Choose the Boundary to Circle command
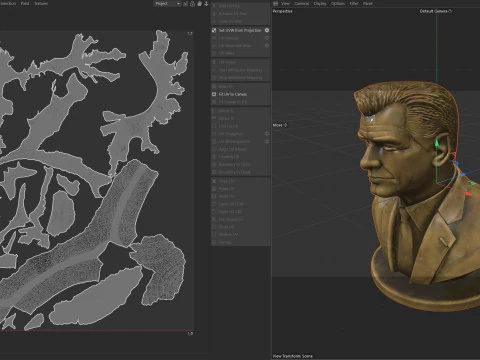The height and width of the screenshot is (360, 480). [234, 165]
